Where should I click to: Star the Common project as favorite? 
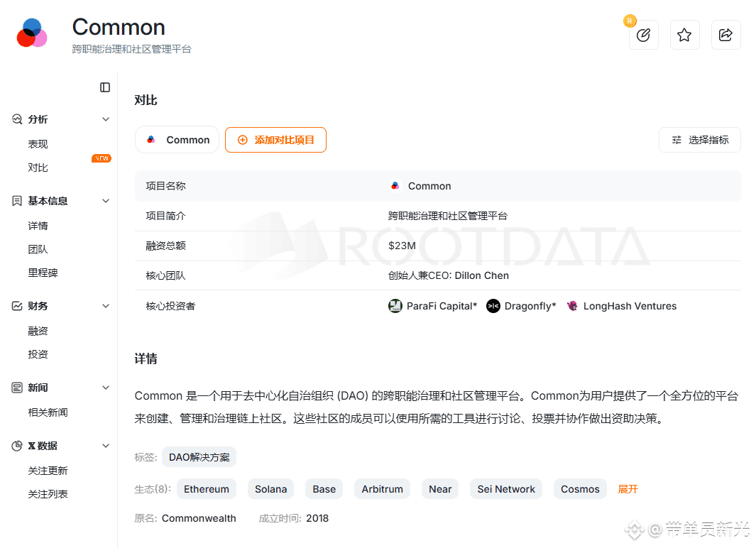pyautogui.click(x=684, y=35)
